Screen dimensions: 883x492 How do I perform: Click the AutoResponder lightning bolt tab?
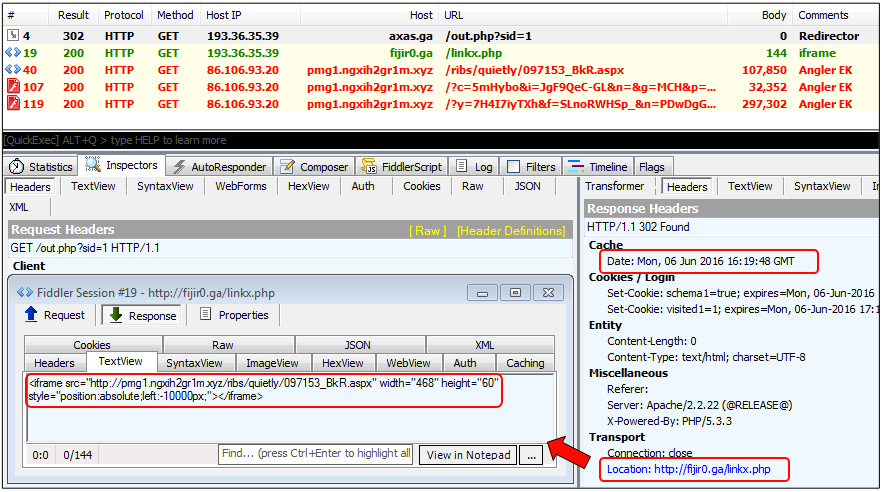[x=219, y=167]
